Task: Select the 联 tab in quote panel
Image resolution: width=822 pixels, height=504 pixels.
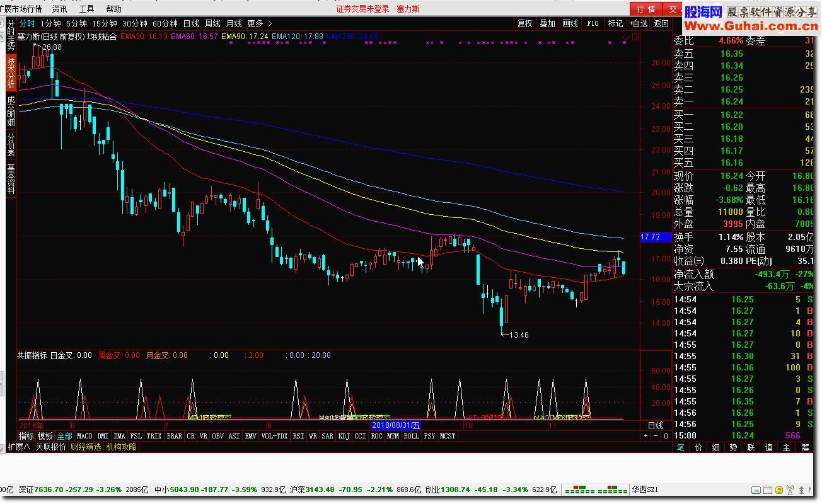Action: coord(751,447)
